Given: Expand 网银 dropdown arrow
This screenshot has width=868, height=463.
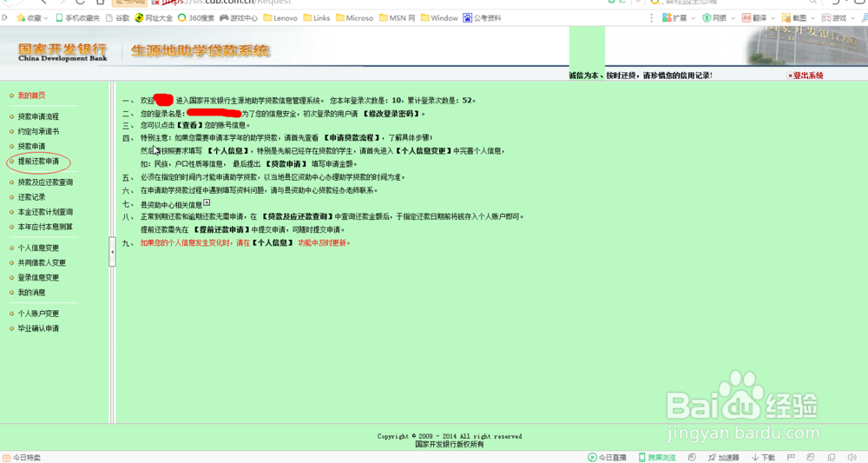Looking at the screenshot, I should [733, 18].
